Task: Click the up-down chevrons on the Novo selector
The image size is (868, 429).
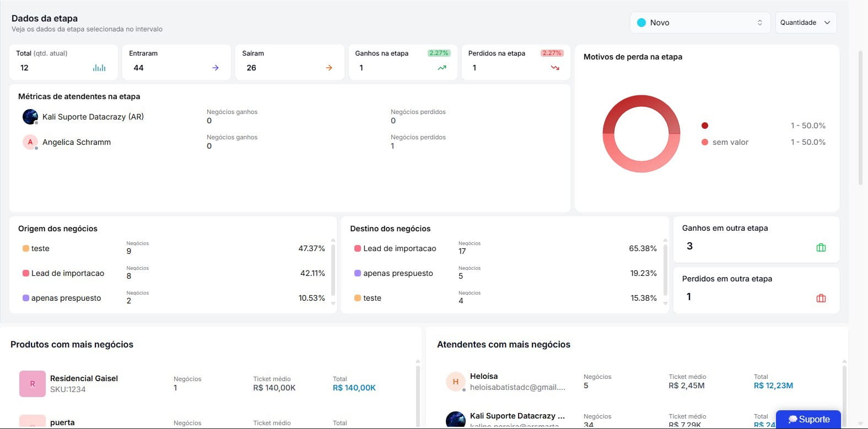Action: (760, 23)
